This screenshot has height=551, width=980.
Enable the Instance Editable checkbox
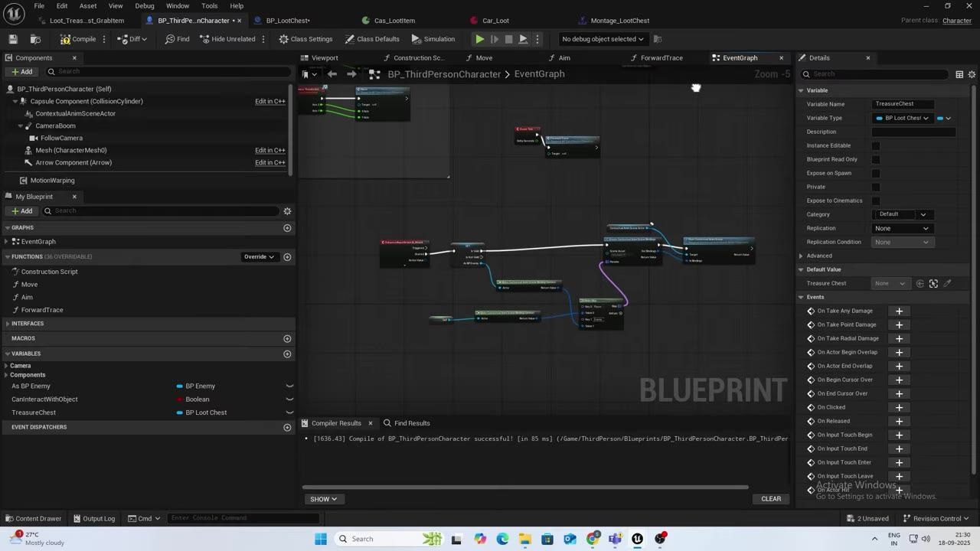click(x=876, y=145)
